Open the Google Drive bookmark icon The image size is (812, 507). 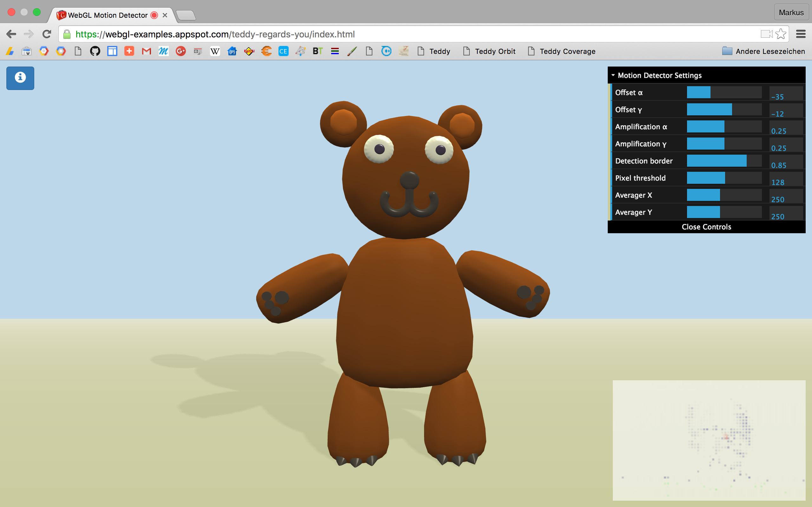pos(10,51)
